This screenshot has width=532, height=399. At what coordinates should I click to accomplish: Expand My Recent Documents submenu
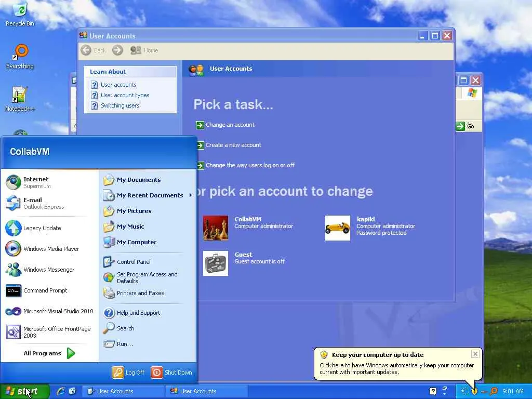148,195
